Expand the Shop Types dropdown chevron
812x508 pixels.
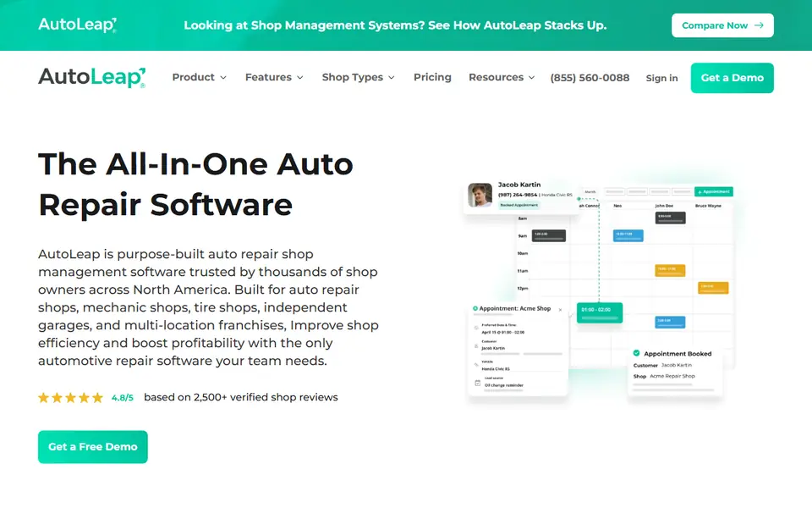pyautogui.click(x=392, y=78)
